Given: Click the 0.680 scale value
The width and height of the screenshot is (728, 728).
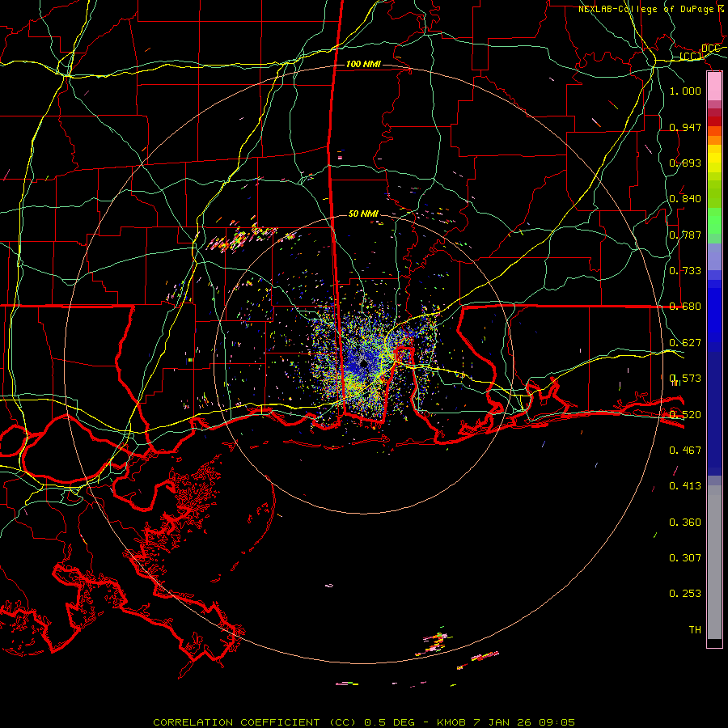Looking at the screenshot, I should tap(685, 307).
